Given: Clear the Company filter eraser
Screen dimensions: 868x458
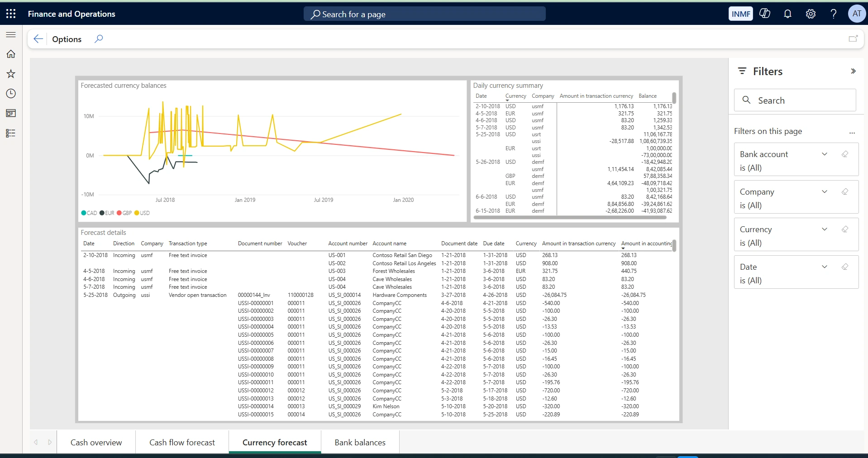Looking at the screenshot, I should point(844,192).
